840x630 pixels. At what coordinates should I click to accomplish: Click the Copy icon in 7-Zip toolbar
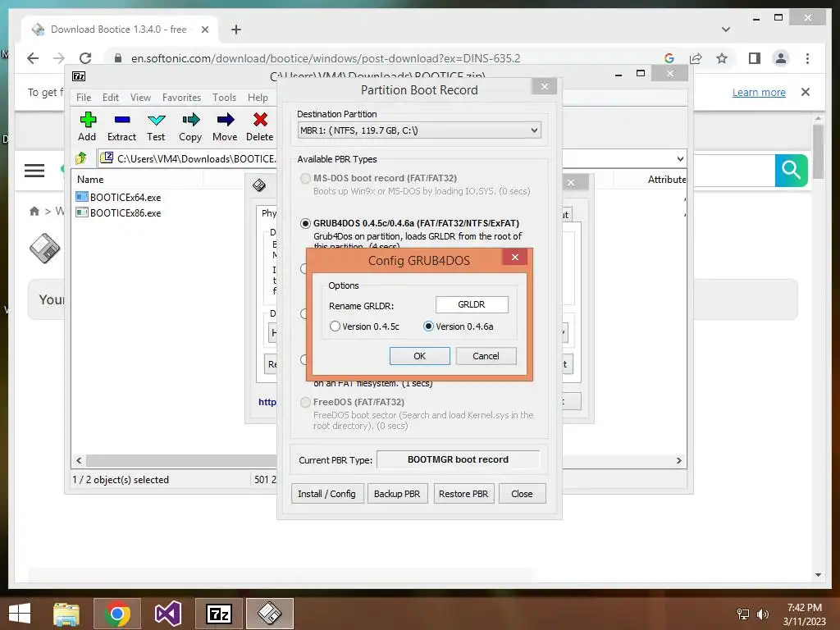(x=190, y=120)
